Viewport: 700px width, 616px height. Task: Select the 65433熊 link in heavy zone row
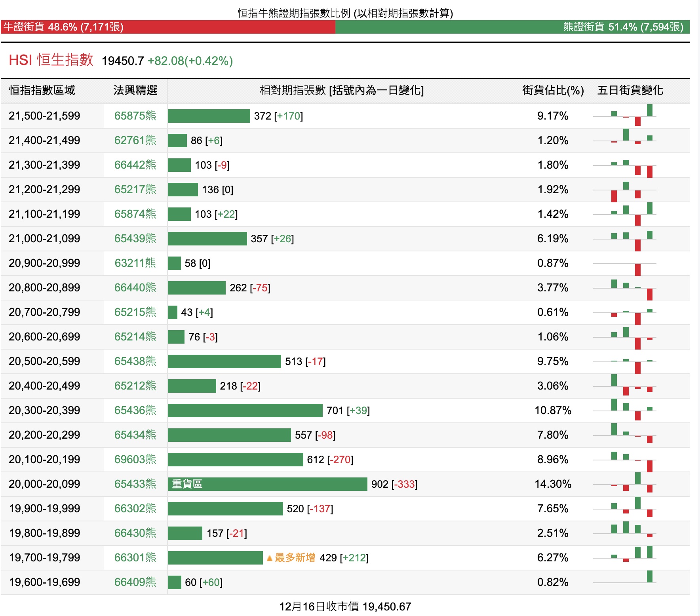135,484
